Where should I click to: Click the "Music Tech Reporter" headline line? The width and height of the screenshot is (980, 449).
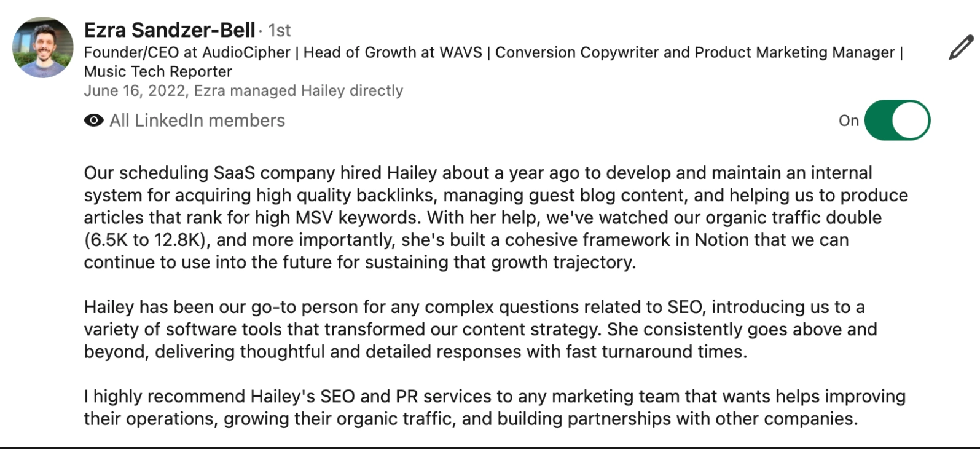pos(158,71)
